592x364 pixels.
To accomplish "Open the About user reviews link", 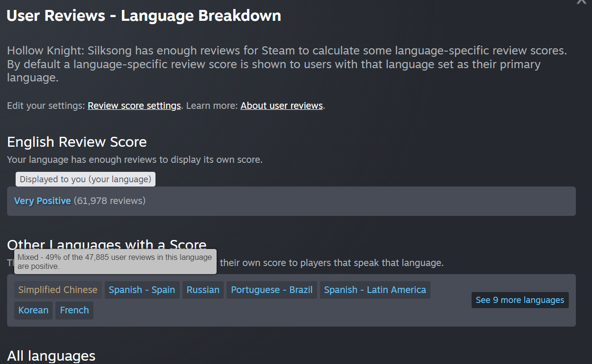I will coord(282,106).
